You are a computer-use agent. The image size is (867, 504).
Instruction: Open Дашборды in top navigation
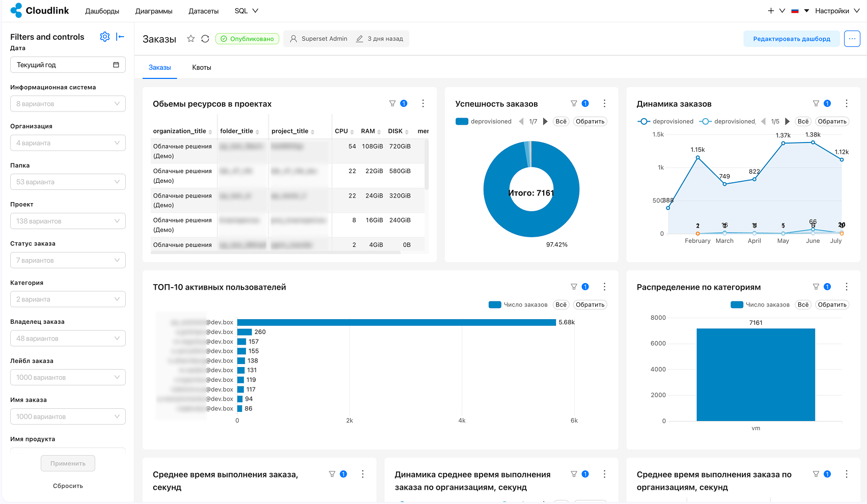pyautogui.click(x=102, y=11)
